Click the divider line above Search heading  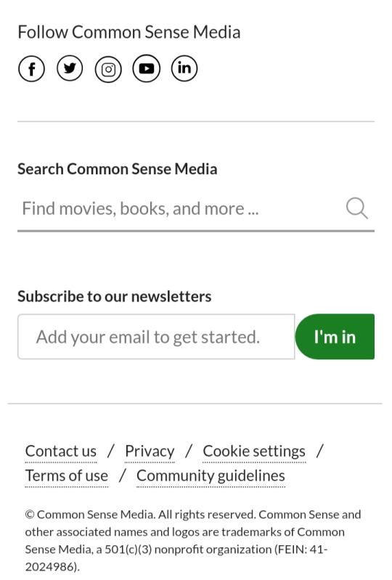click(x=196, y=121)
